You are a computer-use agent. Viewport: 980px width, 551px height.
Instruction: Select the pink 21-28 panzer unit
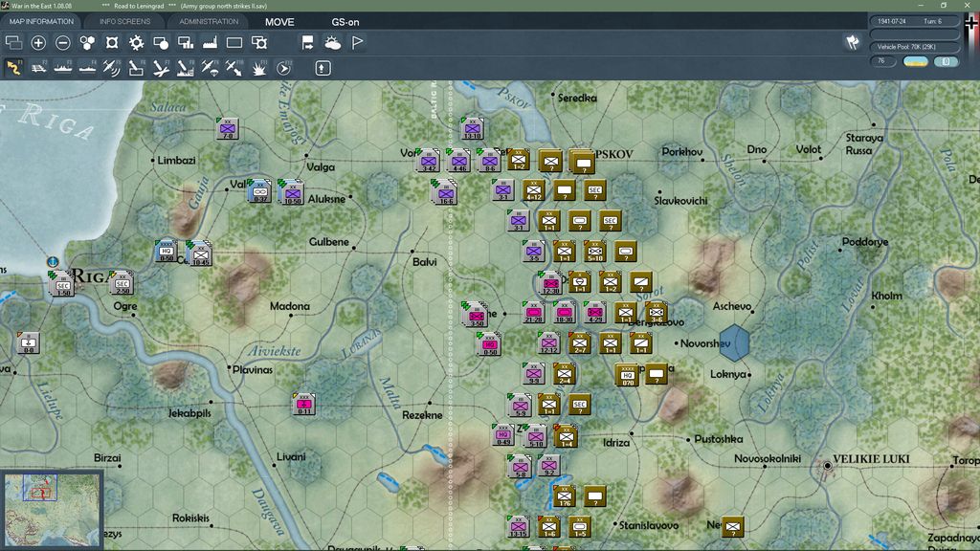point(533,313)
